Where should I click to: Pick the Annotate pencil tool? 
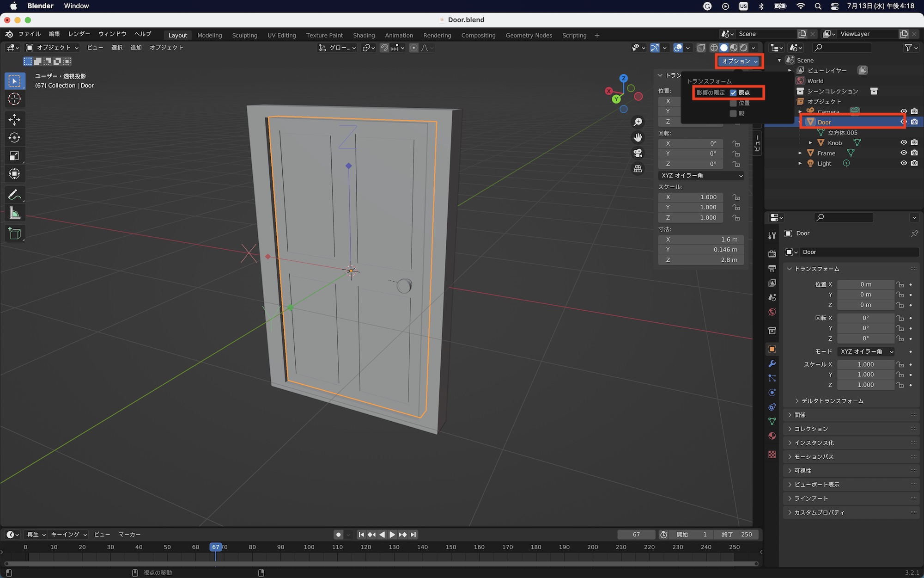[x=14, y=195]
